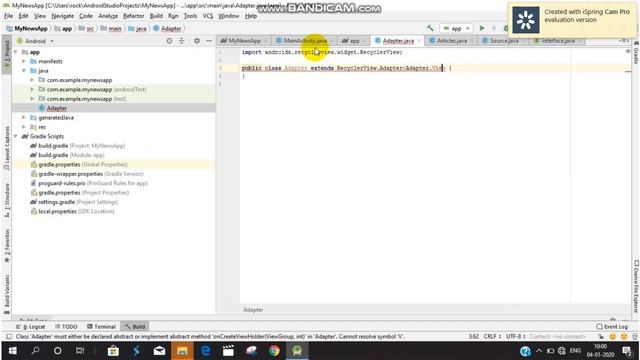The height and width of the screenshot is (360, 640).
Task: Click the collapse all icon in Project panel
Action: (182, 41)
